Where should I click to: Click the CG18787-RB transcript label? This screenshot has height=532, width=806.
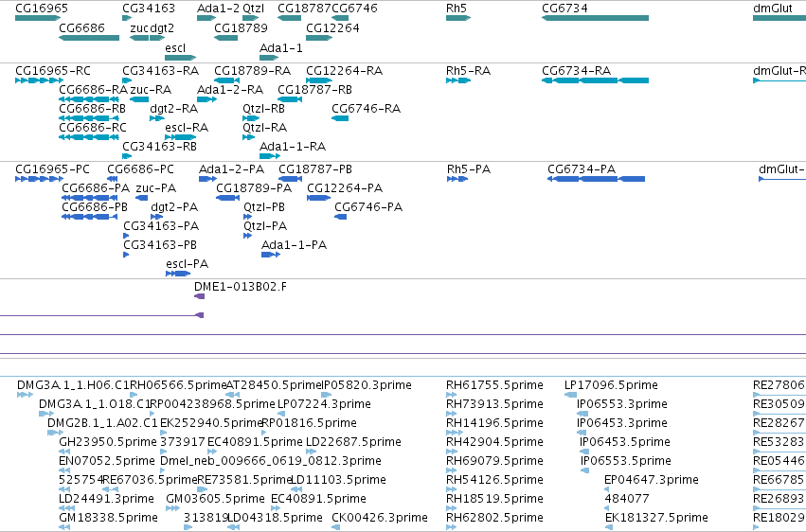tap(314, 89)
